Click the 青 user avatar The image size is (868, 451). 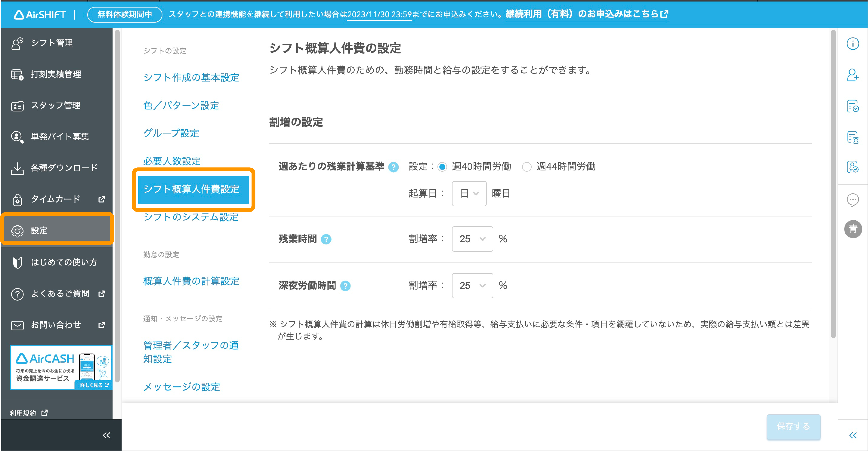click(853, 229)
